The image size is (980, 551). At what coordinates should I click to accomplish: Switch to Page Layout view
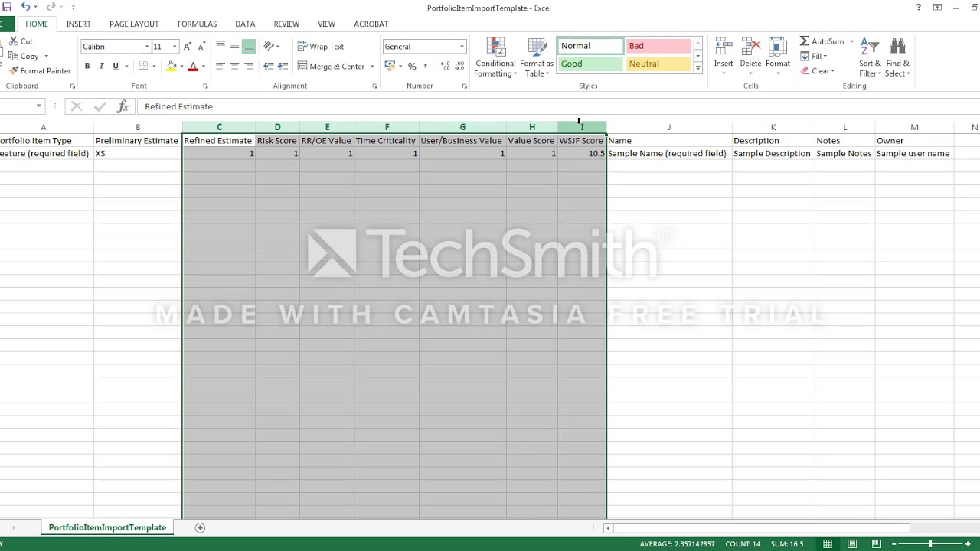click(852, 544)
